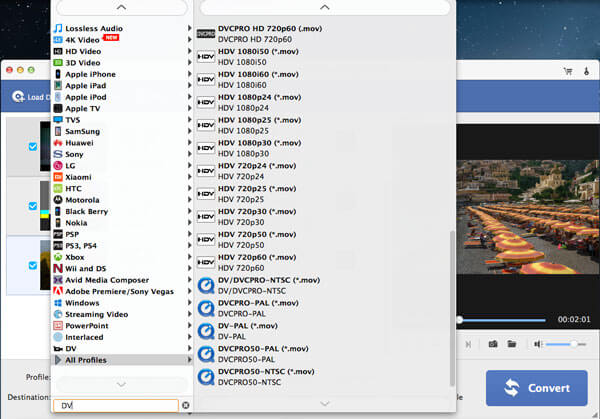
Task: Clear the DV search field
Action: tap(186, 405)
